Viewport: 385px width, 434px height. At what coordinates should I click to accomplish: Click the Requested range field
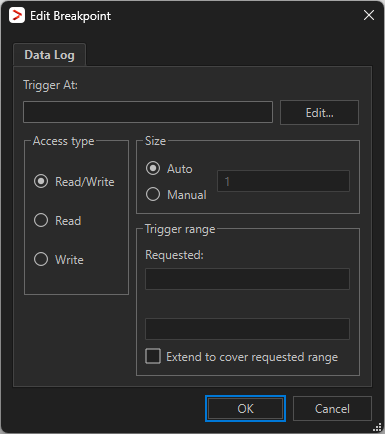[247, 279]
